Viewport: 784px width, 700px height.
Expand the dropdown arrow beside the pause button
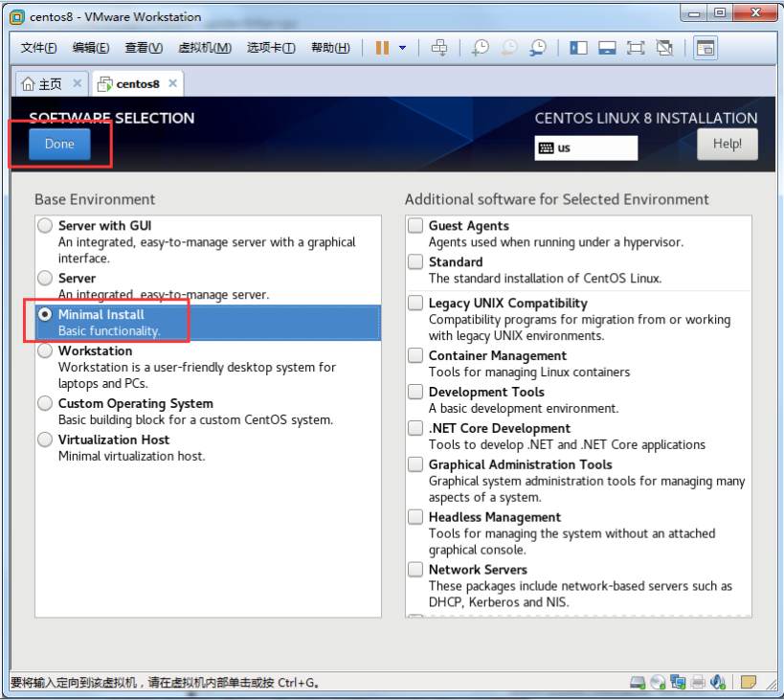(x=403, y=48)
